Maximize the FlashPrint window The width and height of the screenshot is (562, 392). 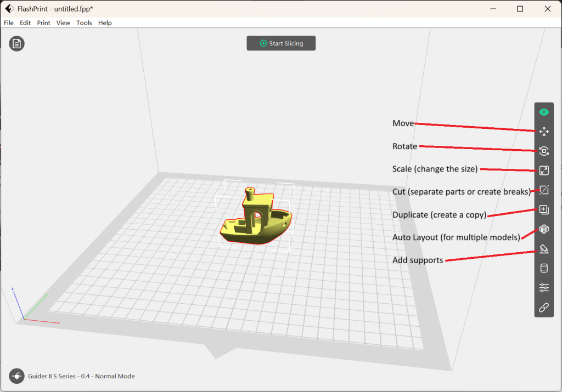coord(520,9)
